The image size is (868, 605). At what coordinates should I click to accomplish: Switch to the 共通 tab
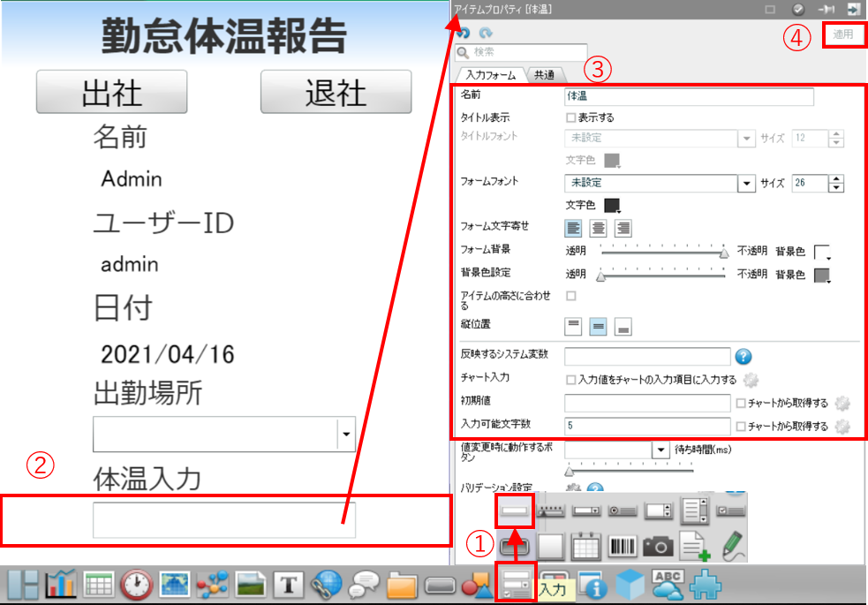coord(545,76)
